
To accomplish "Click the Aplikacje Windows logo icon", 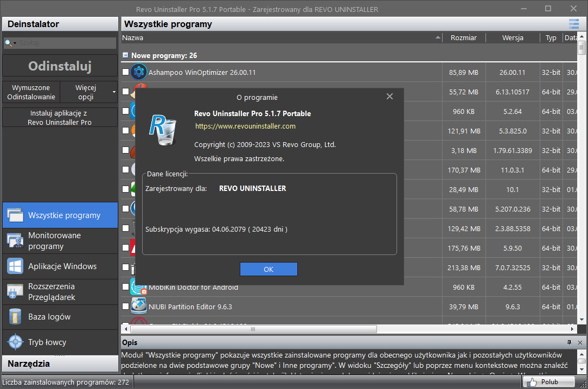I will pyautogui.click(x=15, y=266).
